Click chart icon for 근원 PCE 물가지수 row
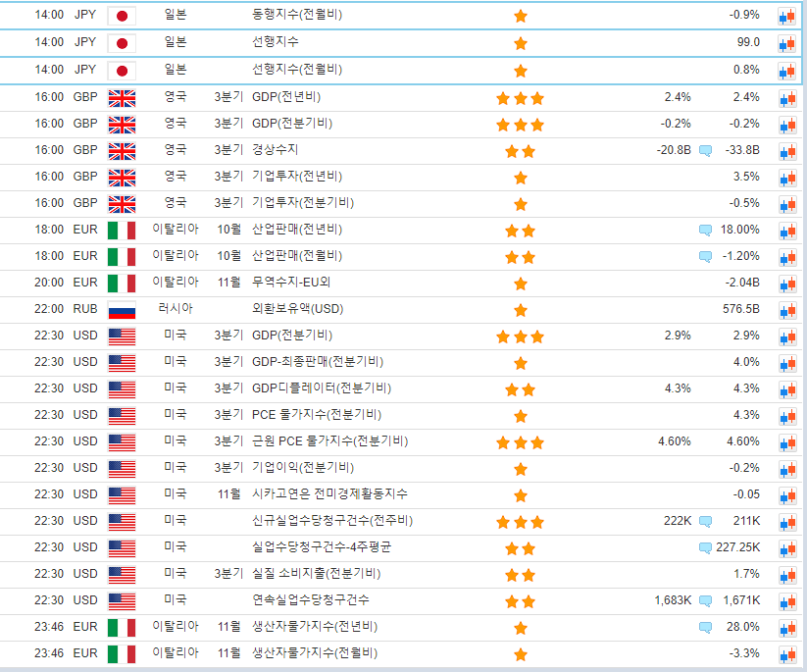Viewport: 807px width, 672px height. [x=786, y=442]
